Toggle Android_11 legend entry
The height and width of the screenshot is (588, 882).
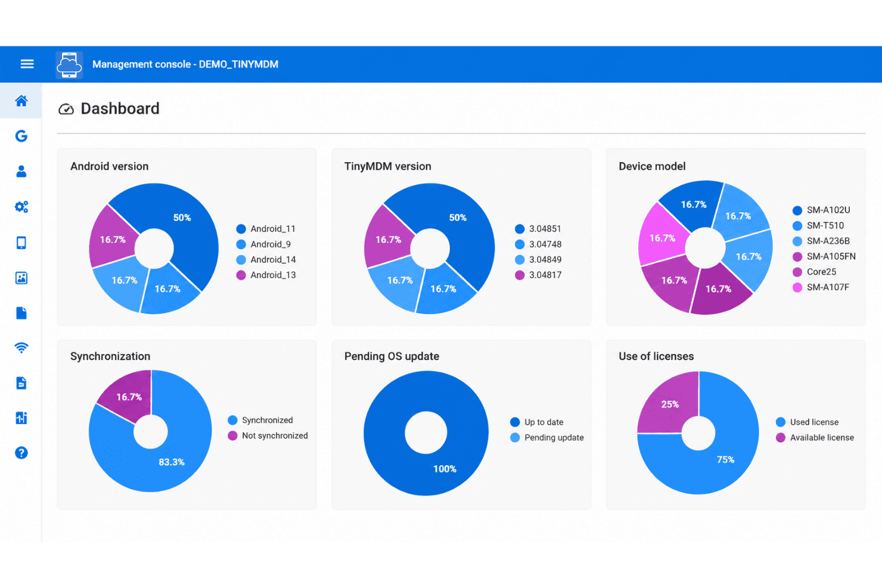click(x=266, y=229)
